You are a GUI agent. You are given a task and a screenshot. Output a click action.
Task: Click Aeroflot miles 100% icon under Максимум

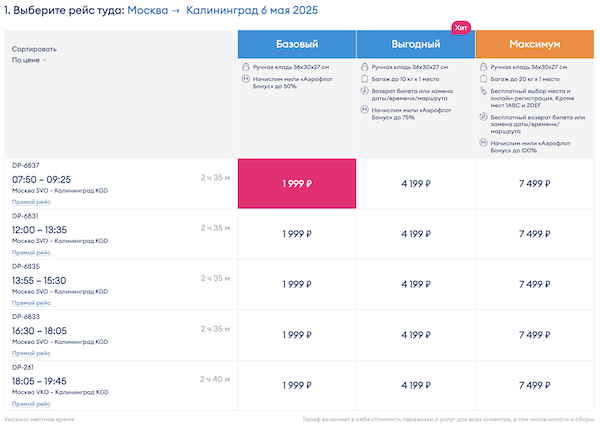482,142
